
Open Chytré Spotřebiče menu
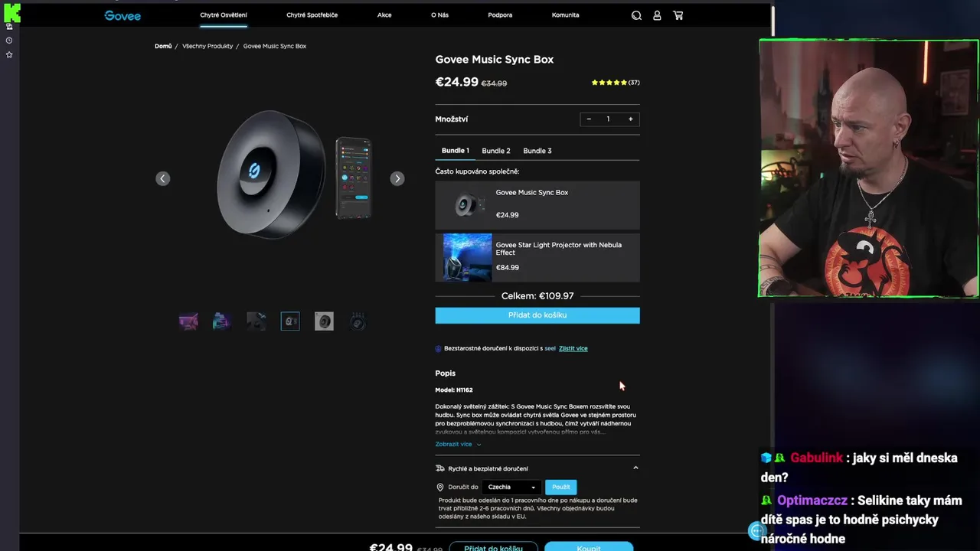[312, 15]
